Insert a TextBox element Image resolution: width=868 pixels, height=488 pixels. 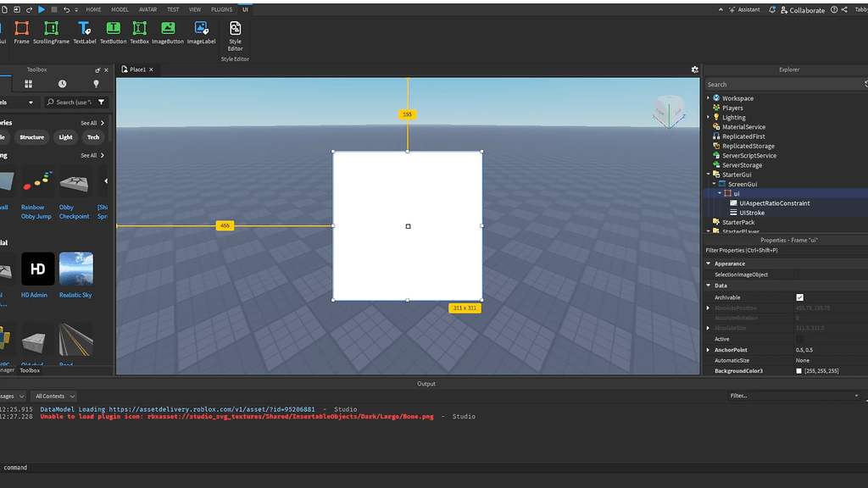[140, 33]
